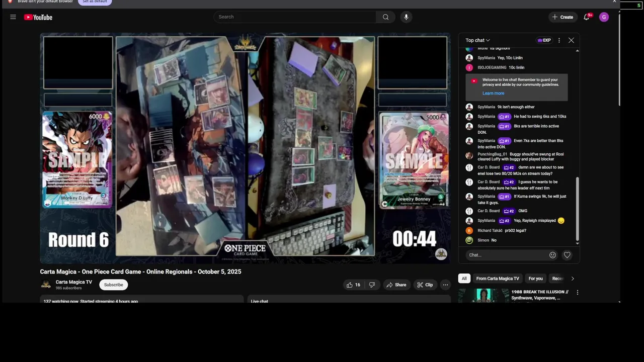Open the notifications bell
This screenshot has width=644, height=362.
click(x=587, y=17)
